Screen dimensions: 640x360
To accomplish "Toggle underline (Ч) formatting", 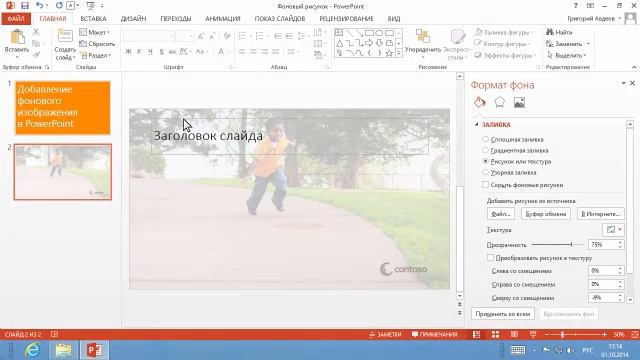I will [150, 51].
